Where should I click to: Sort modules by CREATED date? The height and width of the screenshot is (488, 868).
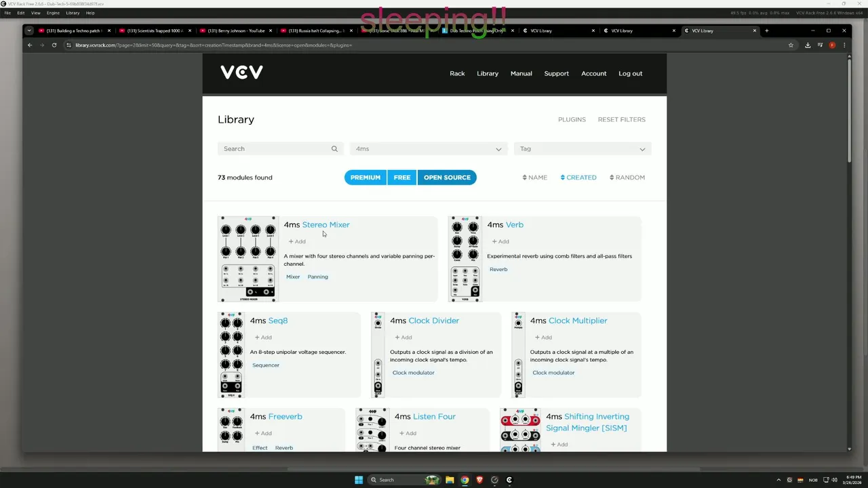[578, 178]
